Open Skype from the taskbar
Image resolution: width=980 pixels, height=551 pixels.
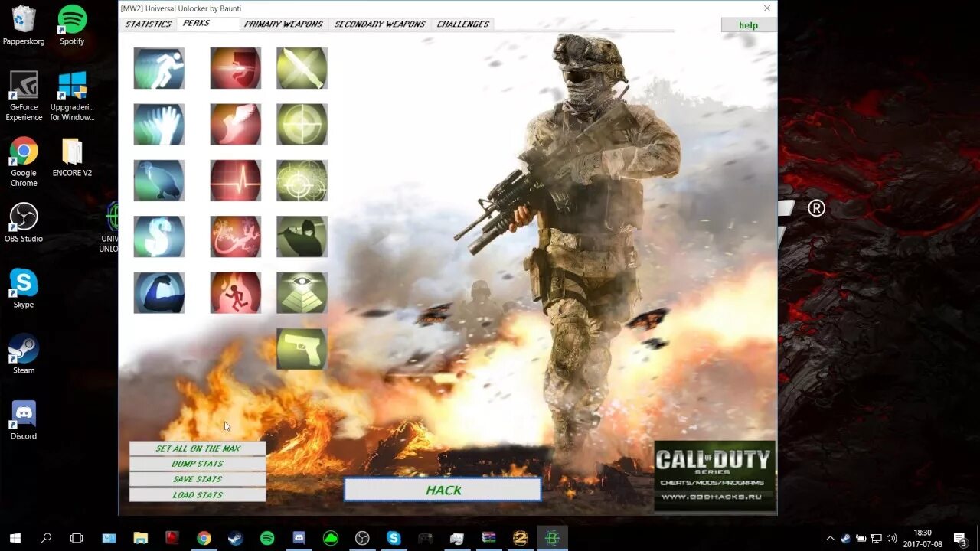coord(394,538)
